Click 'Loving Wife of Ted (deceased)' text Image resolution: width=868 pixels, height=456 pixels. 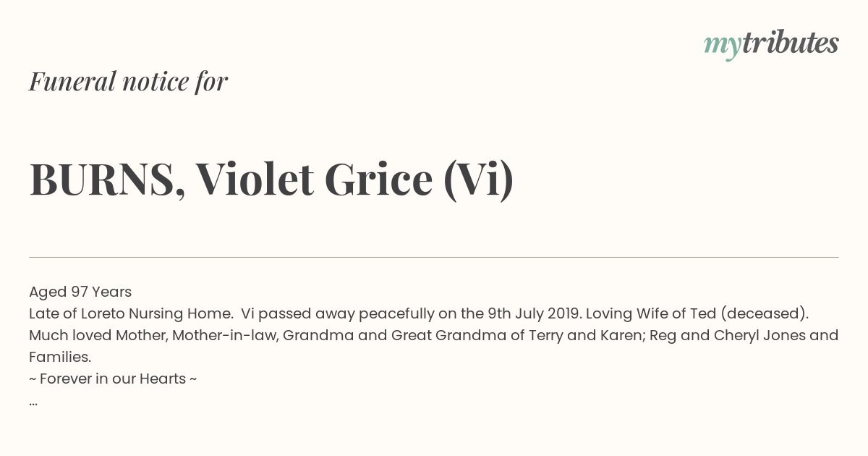(697, 313)
